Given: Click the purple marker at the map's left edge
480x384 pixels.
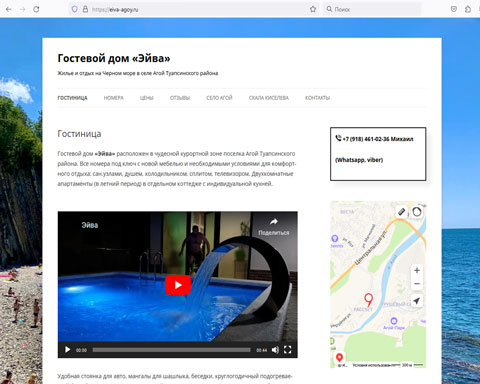Looking at the screenshot, I should [335, 239].
